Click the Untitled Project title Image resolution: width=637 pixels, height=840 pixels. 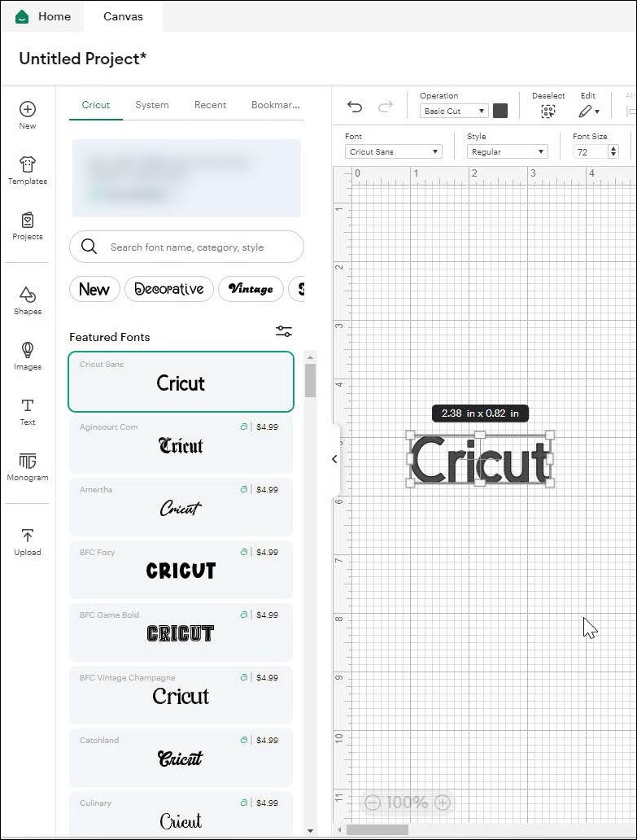coord(83,59)
